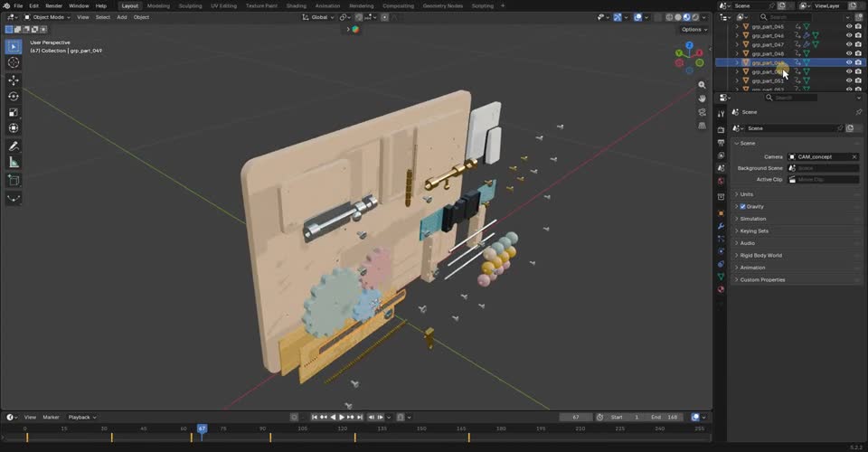Image resolution: width=868 pixels, height=452 pixels.
Task: Disable rendering for grp_part_045
Action: click(859, 26)
